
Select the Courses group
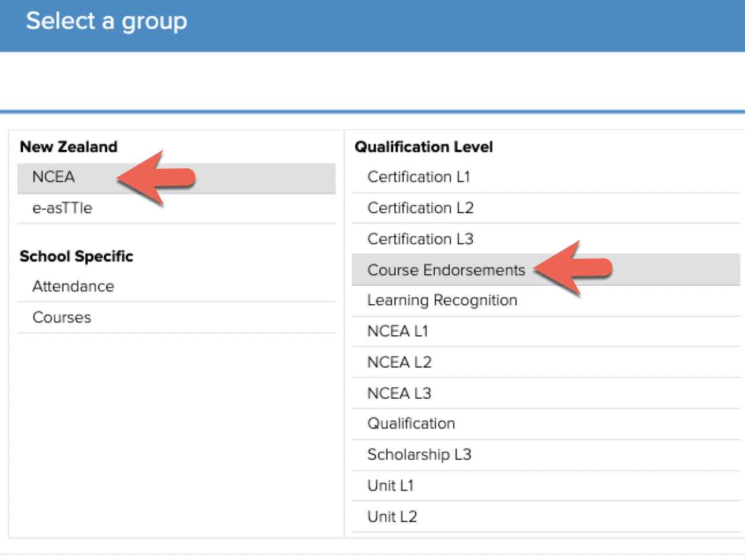62,317
